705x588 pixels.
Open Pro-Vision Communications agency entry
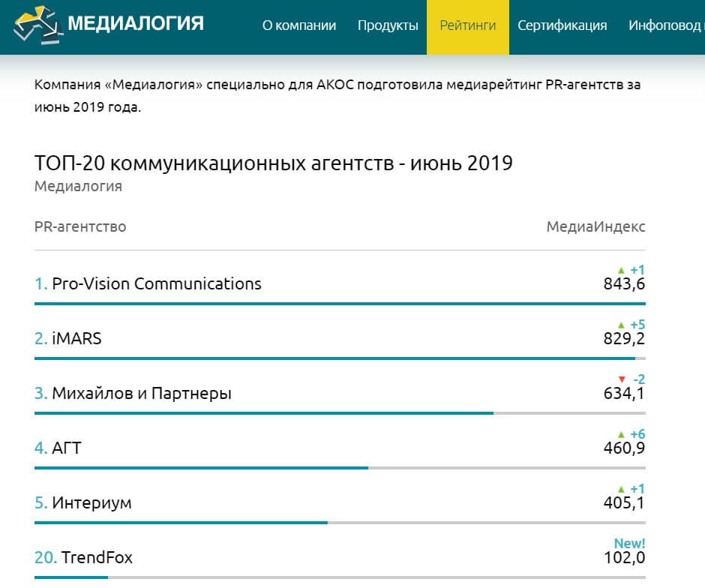tap(157, 283)
